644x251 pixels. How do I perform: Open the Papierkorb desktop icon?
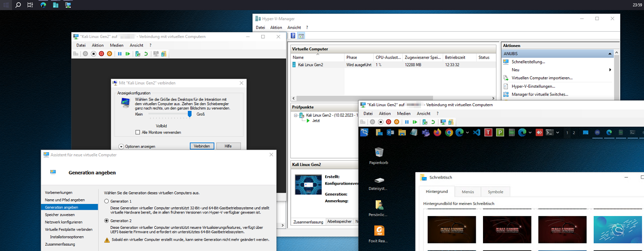click(378, 156)
